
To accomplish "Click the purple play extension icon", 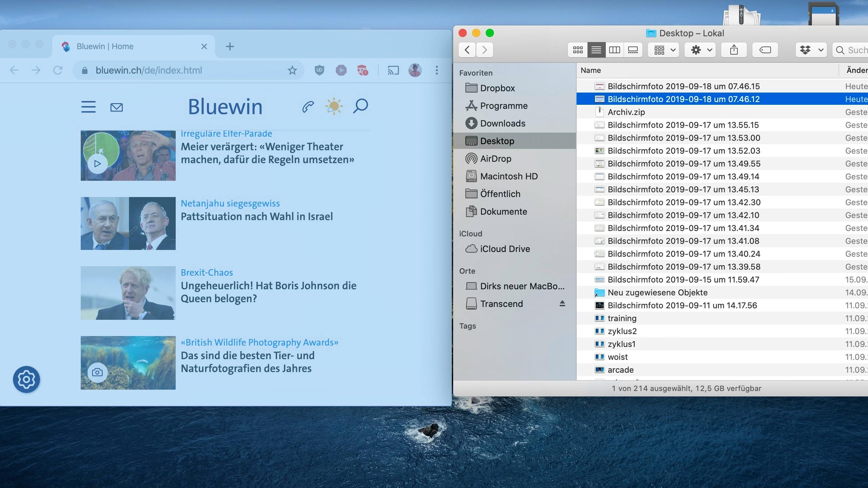I will point(341,70).
